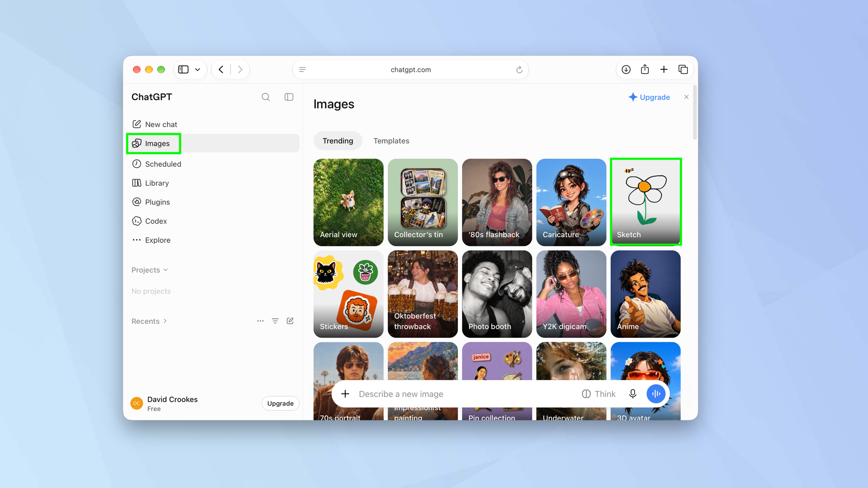Choose the Collector's tin style
This screenshot has width=868, height=488.
click(423, 202)
